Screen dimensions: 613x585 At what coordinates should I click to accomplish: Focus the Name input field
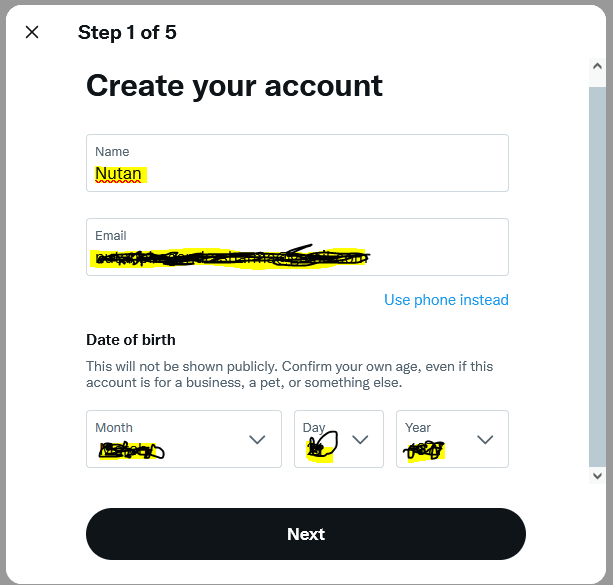pyautogui.click(x=297, y=163)
